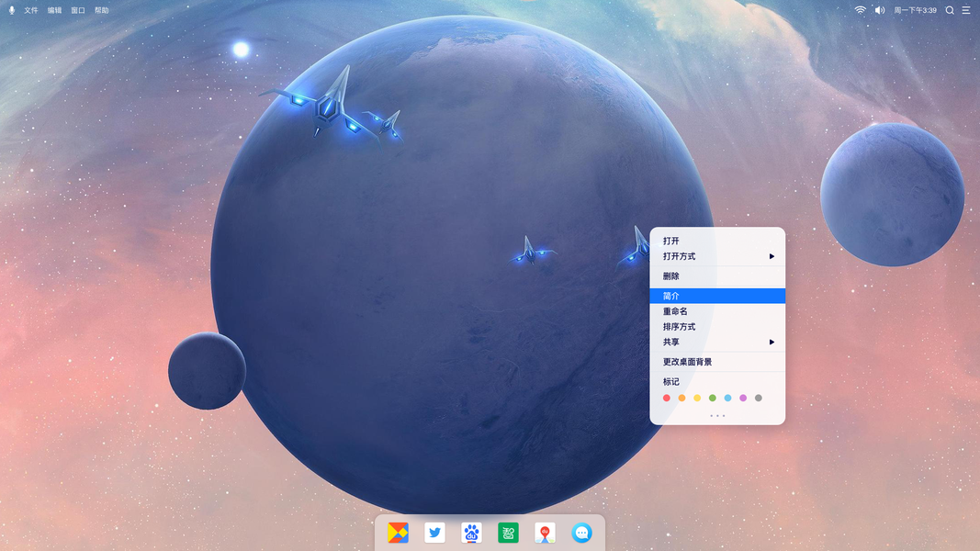980x551 pixels.
Task: Choose 重命名 from the context menu
Action: (x=717, y=311)
